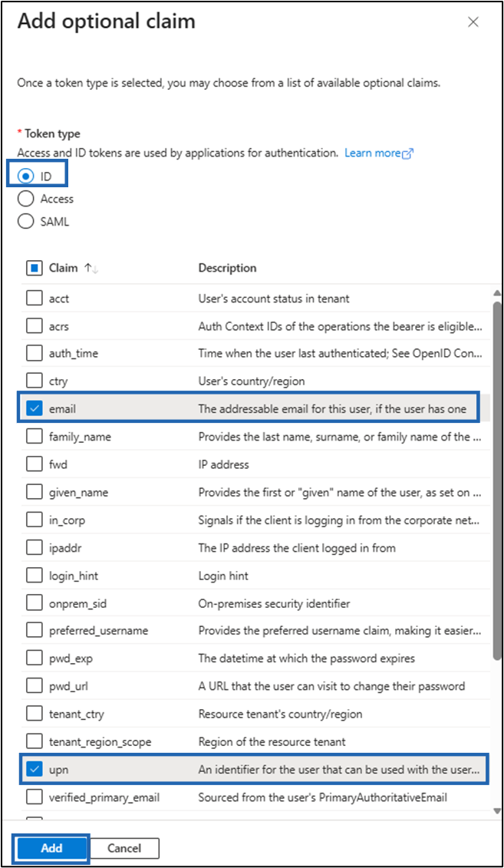This screenshot has height=868, width=504.
Task: Click the given_name claim description text
Action: 339,492
